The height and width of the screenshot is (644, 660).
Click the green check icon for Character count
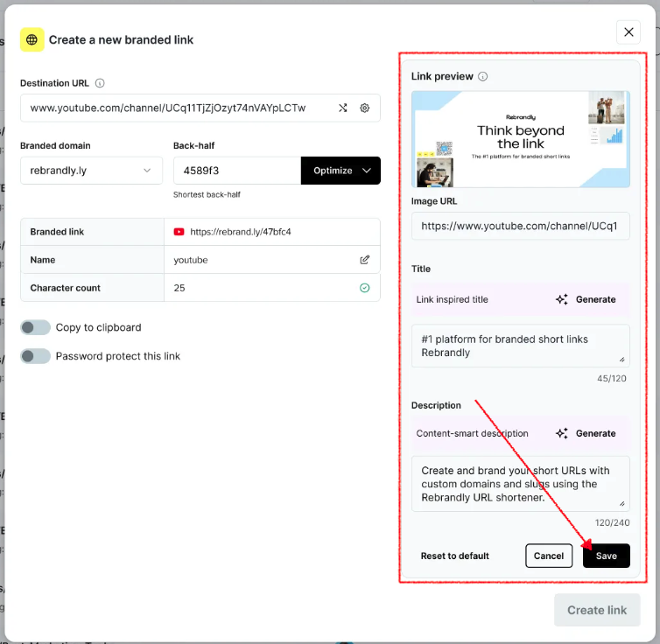(364, 288)
